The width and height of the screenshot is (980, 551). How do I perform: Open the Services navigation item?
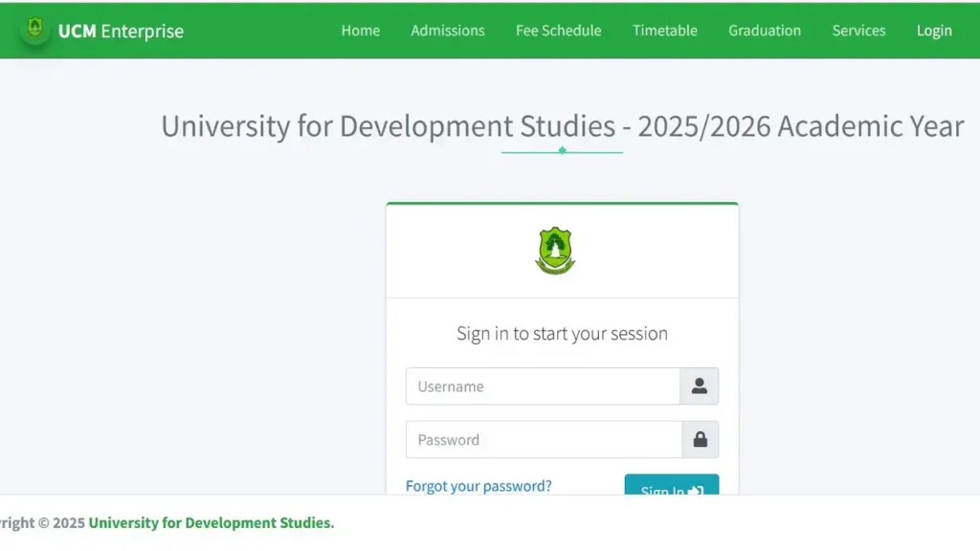click(857, 30)
